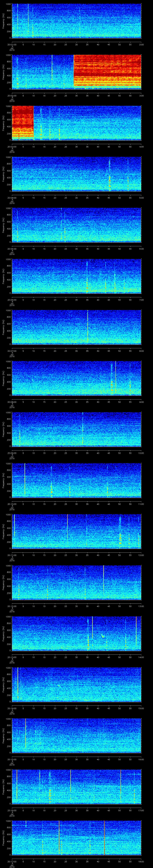Open the spectrogram panel starting at 20:15:00
The height and width of the screenshot is (868, 153).
tap(77, 736)
